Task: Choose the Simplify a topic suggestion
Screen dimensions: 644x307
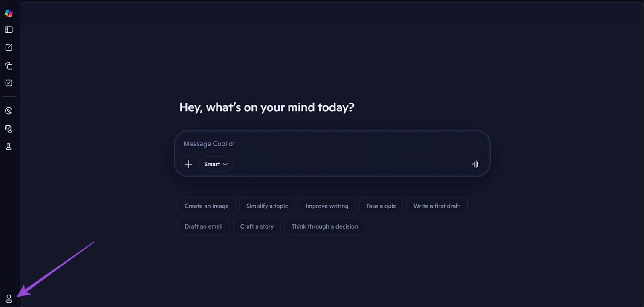Action: point(267,206)
